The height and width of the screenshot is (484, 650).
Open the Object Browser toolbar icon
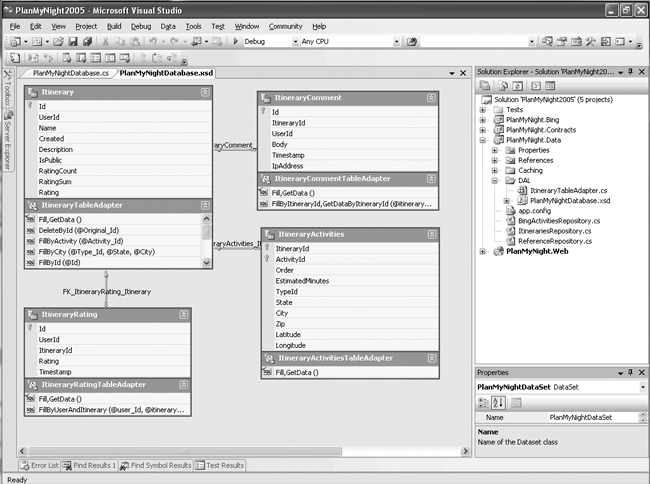point(576,41)
